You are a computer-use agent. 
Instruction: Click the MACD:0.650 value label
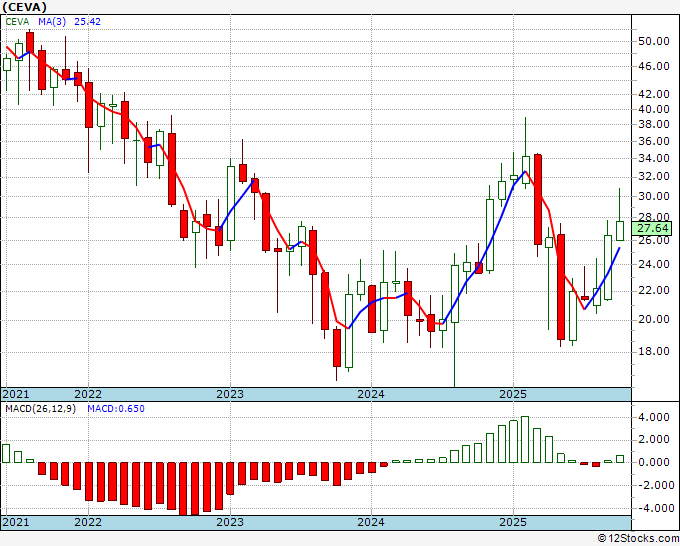pos(116,409)
